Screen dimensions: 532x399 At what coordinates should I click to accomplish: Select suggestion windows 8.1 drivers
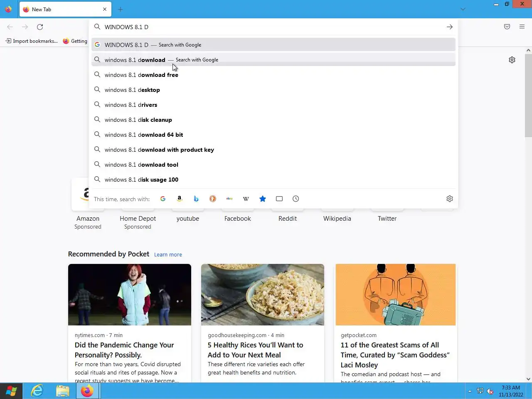[x=273, y=105]
